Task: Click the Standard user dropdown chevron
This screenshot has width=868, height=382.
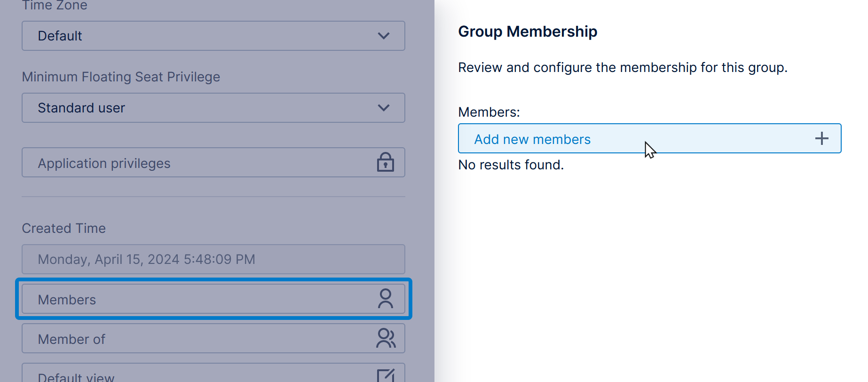Action: [384, 108]
